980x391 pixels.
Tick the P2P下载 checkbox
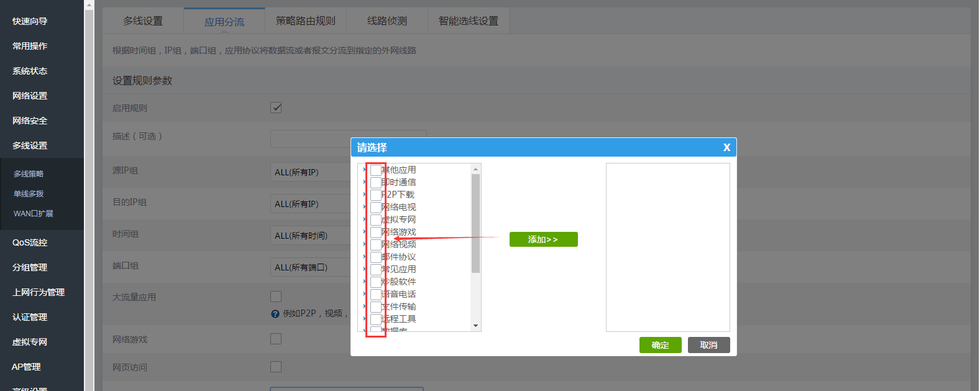click(x=375, y=195)
